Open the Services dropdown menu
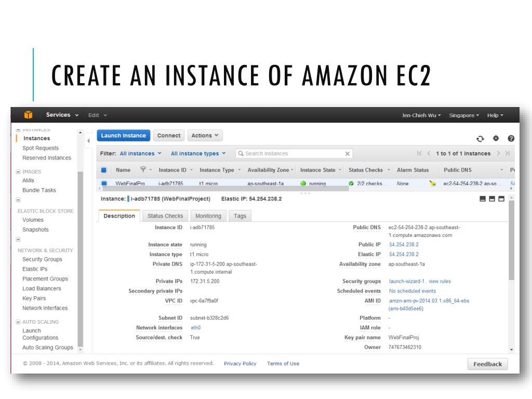Screen dimensions: 532x399 tap(62, 115)
